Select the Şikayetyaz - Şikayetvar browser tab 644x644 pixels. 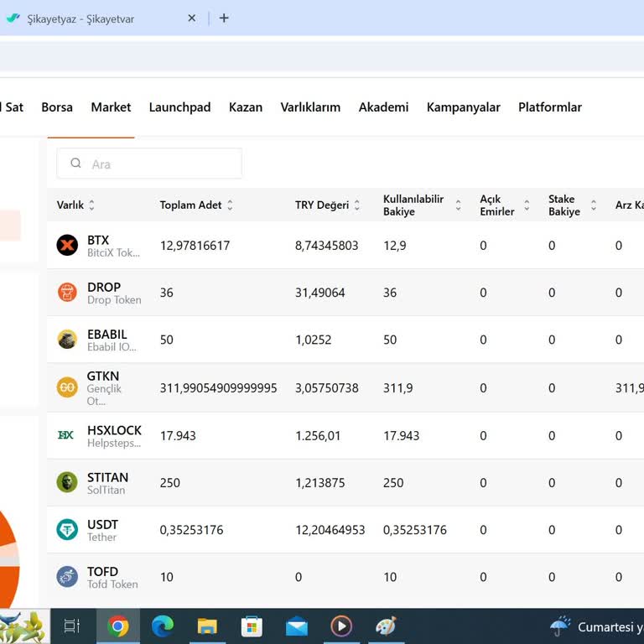coord(80,19)
